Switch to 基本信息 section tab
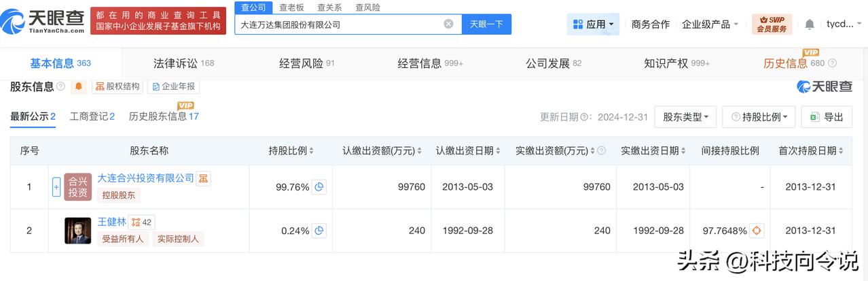This screenshot has width=868, height=281. (x=60, y=63)
